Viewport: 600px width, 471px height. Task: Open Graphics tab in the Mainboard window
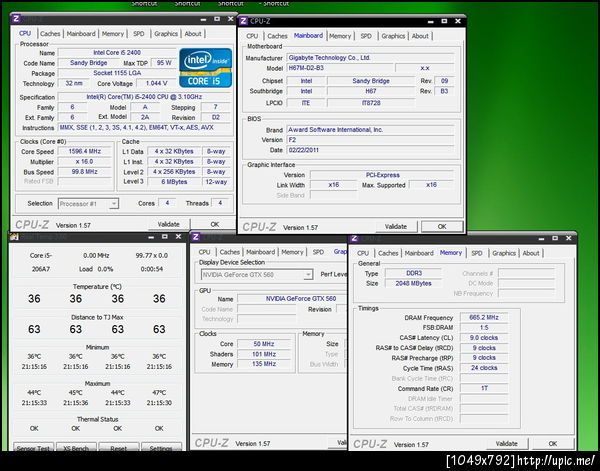click(x=393, y=36)
